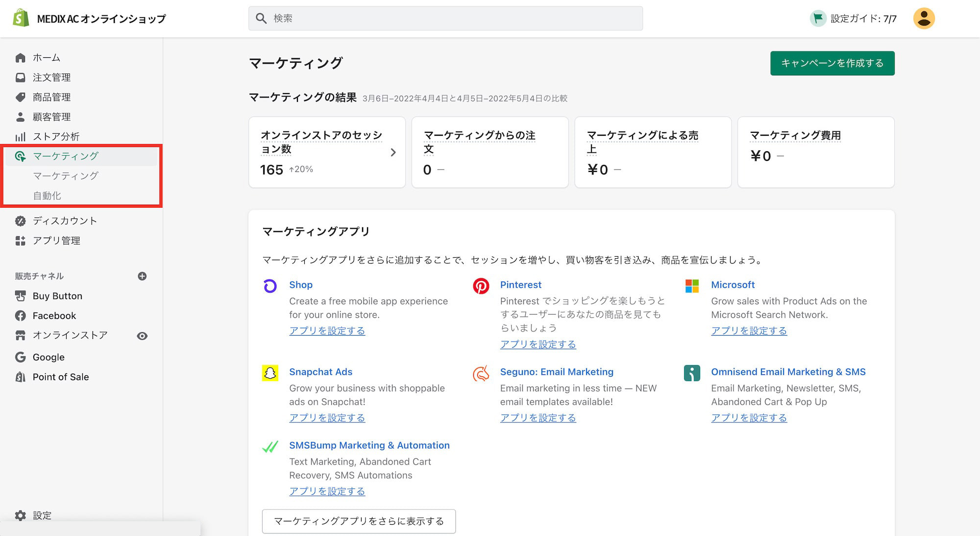Click キャンペーンを作成する button
The height and width of the screenshot is (536, 980).
pos(832,63)
